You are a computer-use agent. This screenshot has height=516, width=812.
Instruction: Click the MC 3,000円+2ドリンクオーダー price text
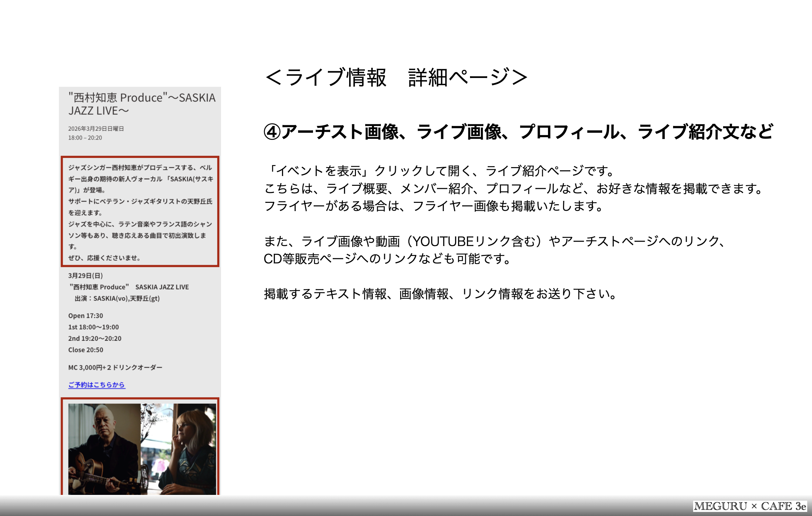pos(115,368)
